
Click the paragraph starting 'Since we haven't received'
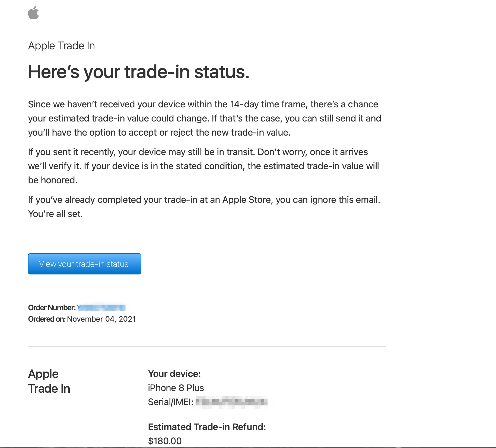[x=205, y=118]
